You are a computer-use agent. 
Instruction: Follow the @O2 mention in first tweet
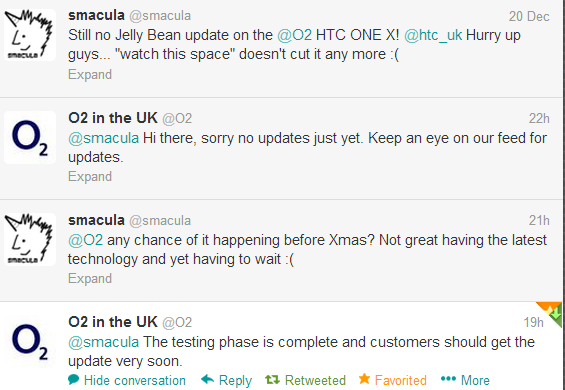point(294,35)
